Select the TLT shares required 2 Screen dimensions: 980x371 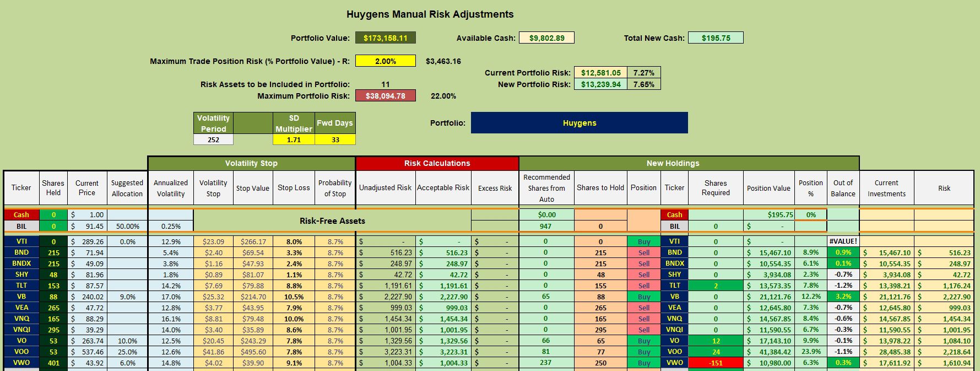click(x=716, y=286)
